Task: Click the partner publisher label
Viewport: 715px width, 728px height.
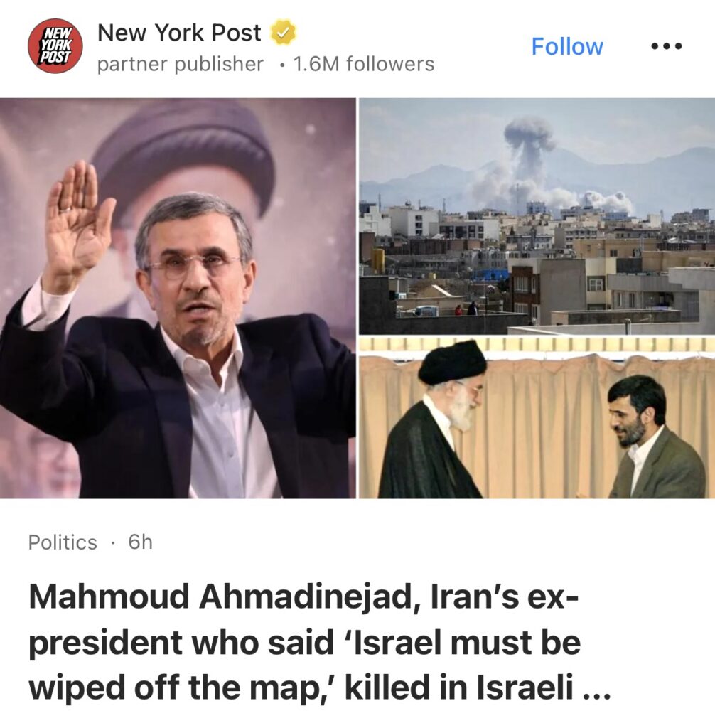Action: 180,64
